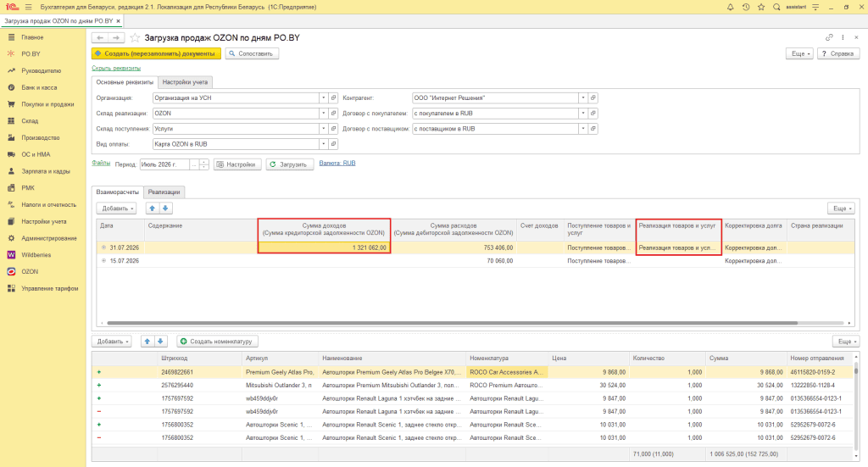The height and width of the screenshot is (467, 868).
Task: Switch to Реализации tab
Action: [164, 192]
